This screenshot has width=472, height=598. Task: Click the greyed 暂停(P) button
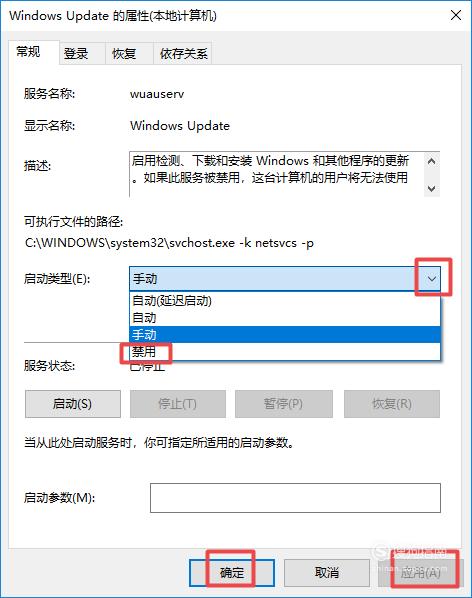pos(284,403)
